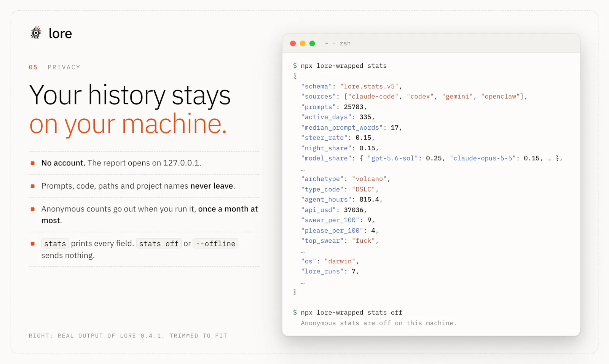Click the "volcano" archetype value
Image resolution: width=609 pixels, height=364 pixels.
[369, 179]
